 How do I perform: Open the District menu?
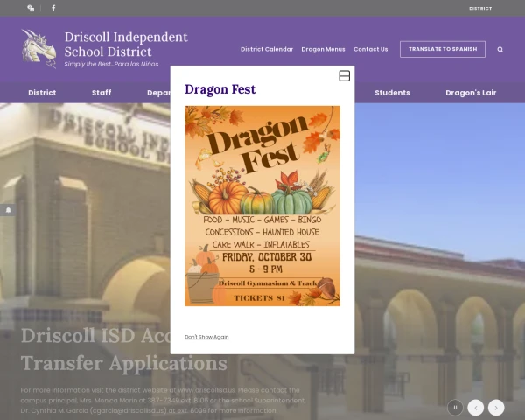pos(42,93)
